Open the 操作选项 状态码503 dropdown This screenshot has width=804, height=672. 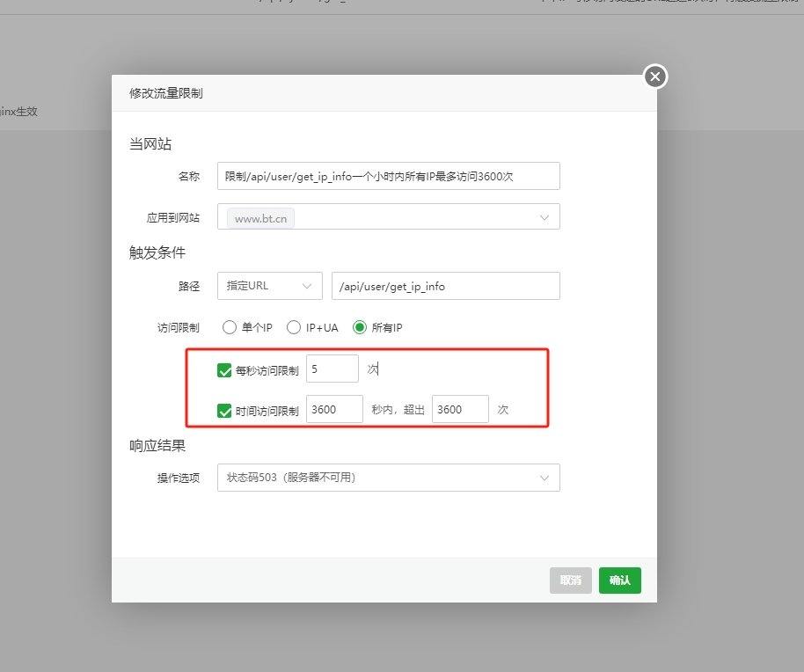(388, 478)
